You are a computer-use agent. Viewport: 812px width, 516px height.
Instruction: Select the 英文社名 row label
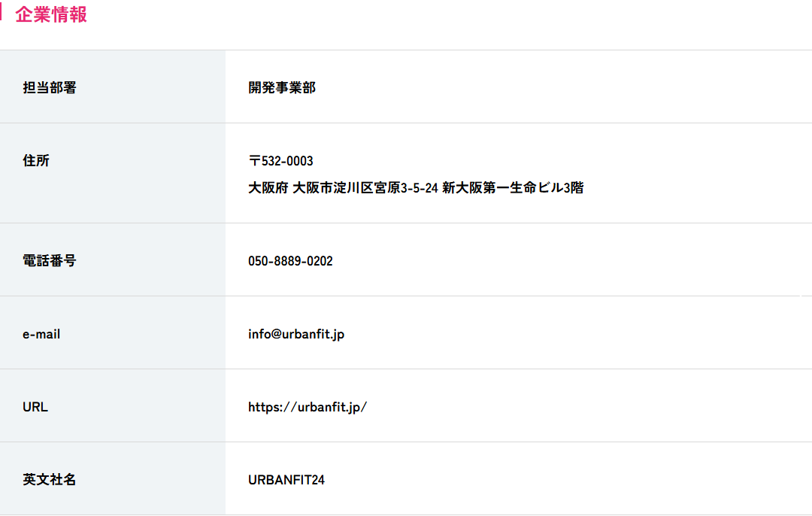point(49,480)
